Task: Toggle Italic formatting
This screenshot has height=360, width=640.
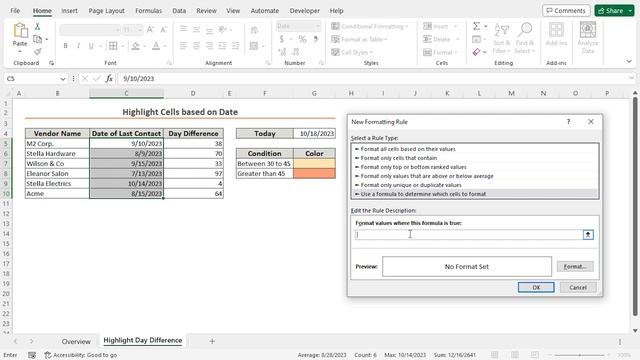Action: (x=78, y=46)
